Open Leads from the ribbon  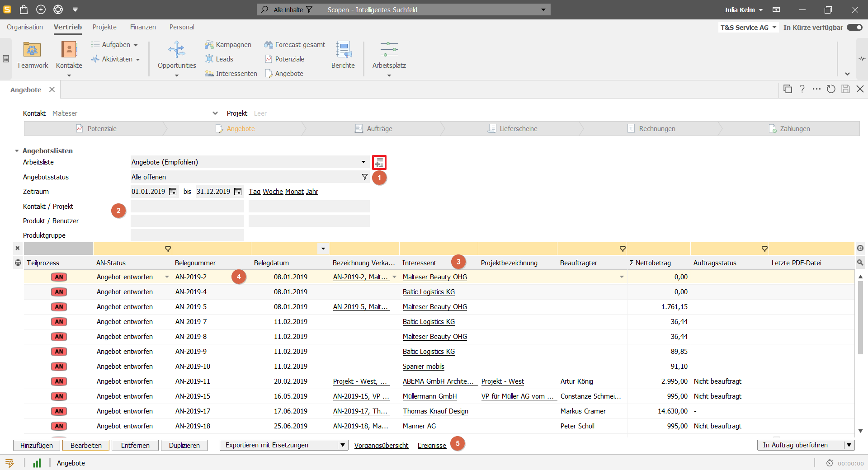pos(219,59)
